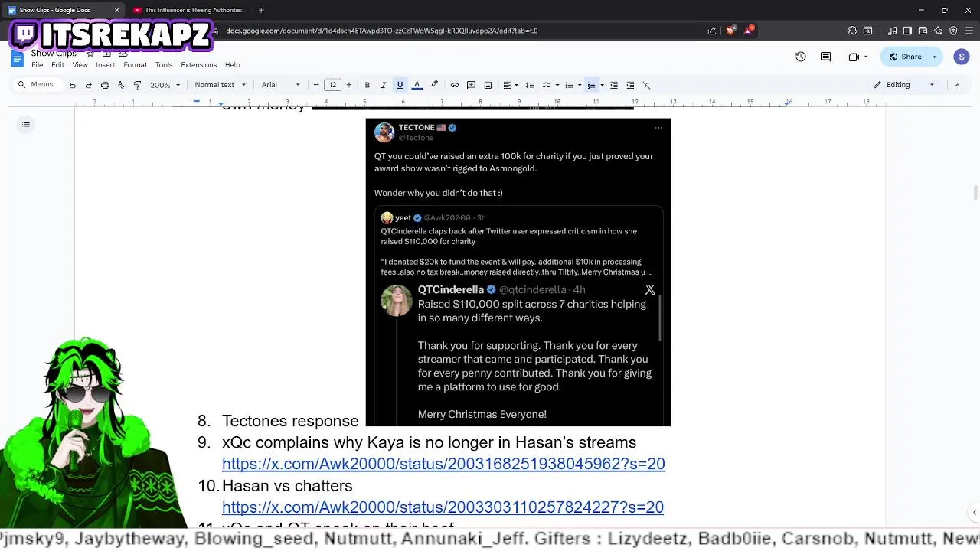Open the highlight color picker
980x551 pixels.
pos(434,85)
